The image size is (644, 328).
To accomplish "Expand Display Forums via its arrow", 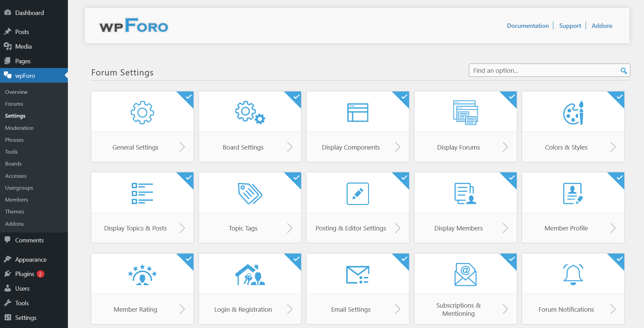I will [505, 147].
